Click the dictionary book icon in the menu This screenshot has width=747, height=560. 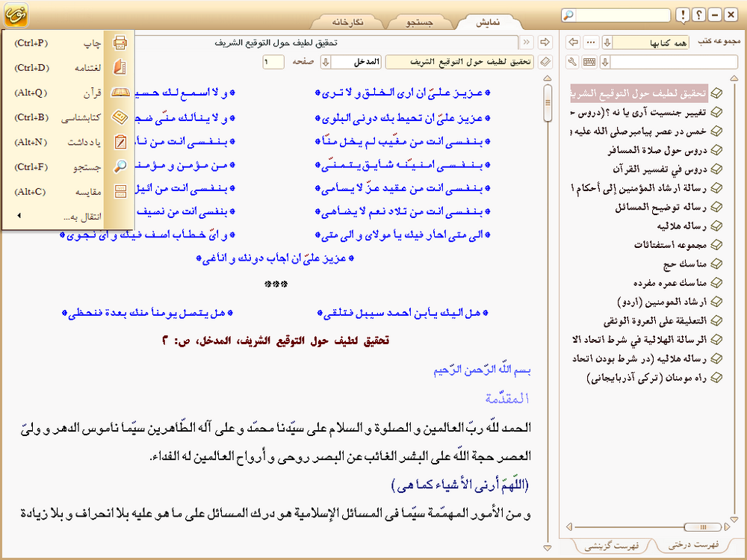120,67
